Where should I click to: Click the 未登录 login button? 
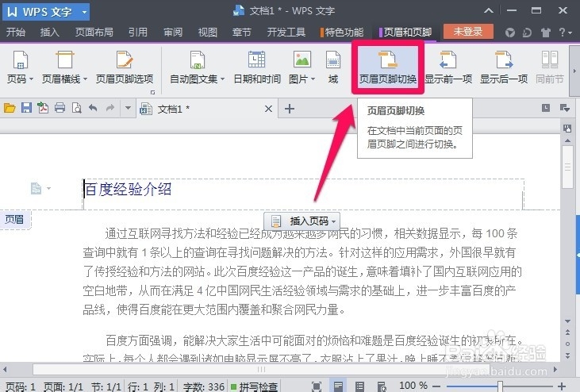(x=468, y=32)
